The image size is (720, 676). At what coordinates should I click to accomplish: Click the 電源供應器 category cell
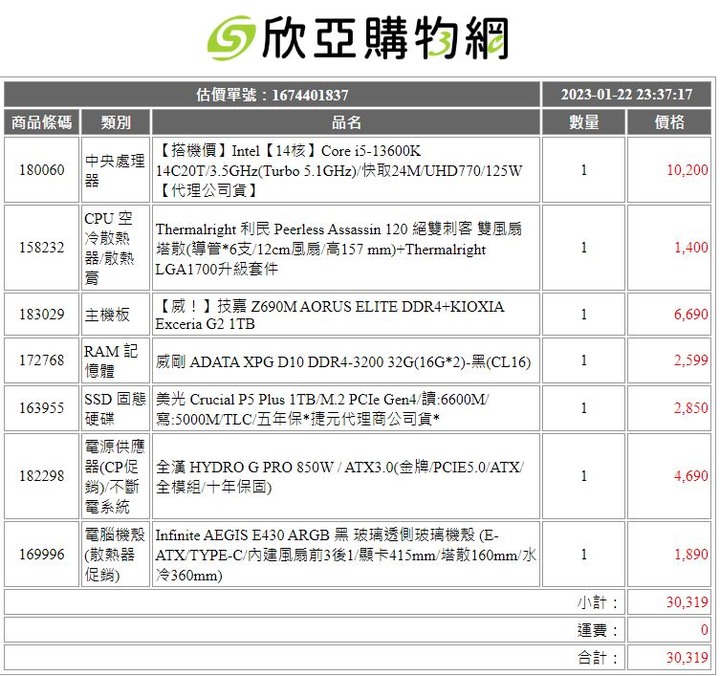click(x=115, y=476)
